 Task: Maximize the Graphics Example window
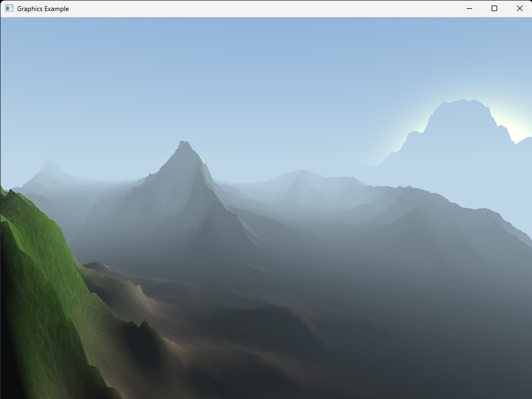coord(494,8)
